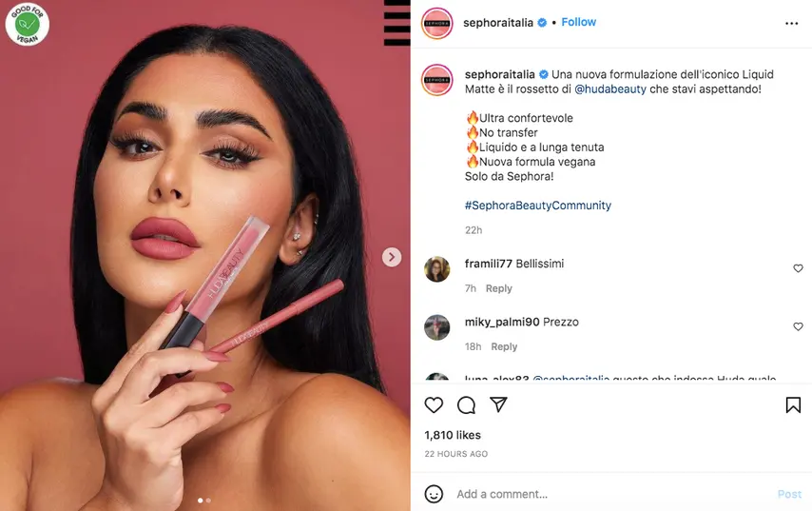Screen dimensions: 812x511
Task: View the 1,810 likes list
Action: point(453,435)
